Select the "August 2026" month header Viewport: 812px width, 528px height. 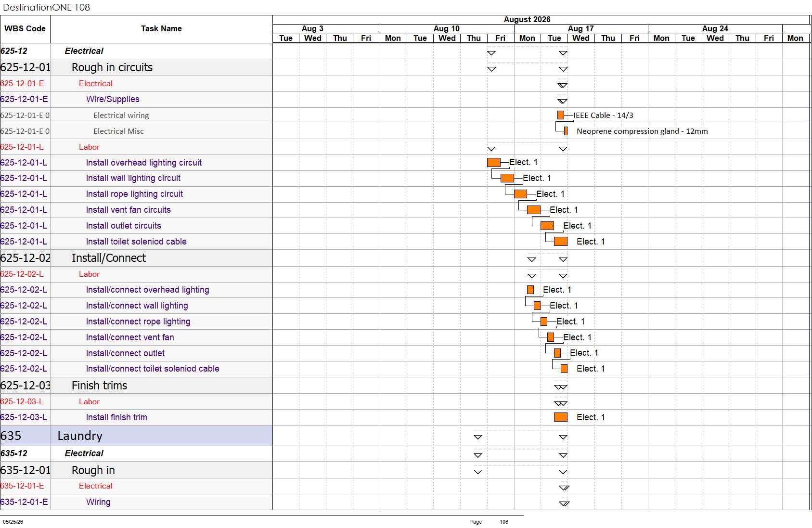(x=527, y=19)
